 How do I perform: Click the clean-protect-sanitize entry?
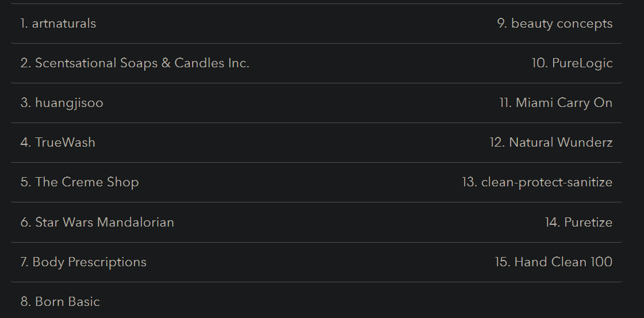pyautogui.click(x=537, y=182)
